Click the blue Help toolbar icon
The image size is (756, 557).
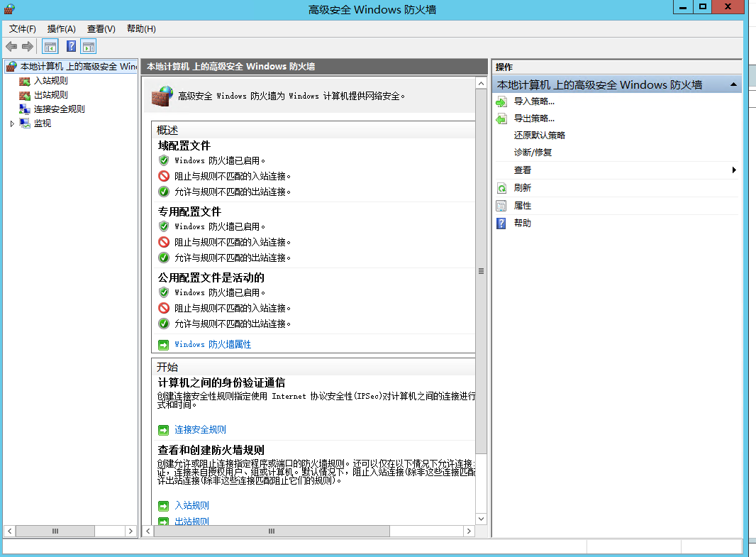pyautogui.click(x=71, y=46)
